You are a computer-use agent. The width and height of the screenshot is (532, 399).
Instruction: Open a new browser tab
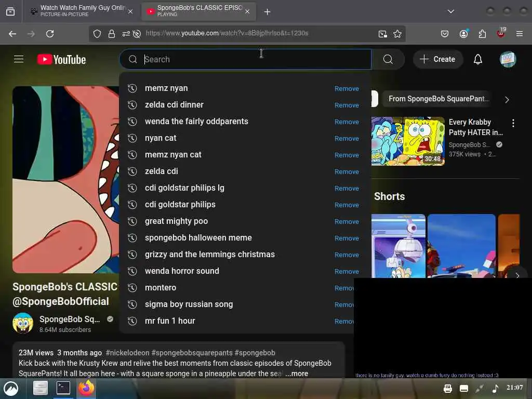click(x=267, y=12)
